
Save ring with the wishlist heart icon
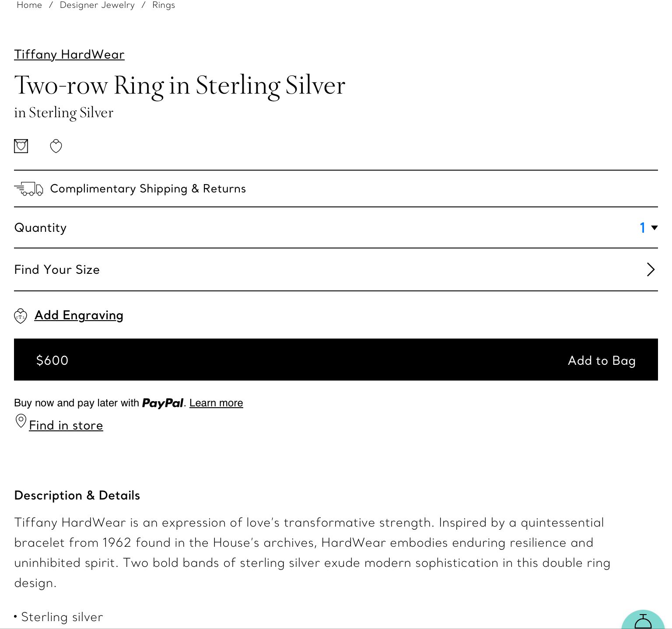coord(56,146)
